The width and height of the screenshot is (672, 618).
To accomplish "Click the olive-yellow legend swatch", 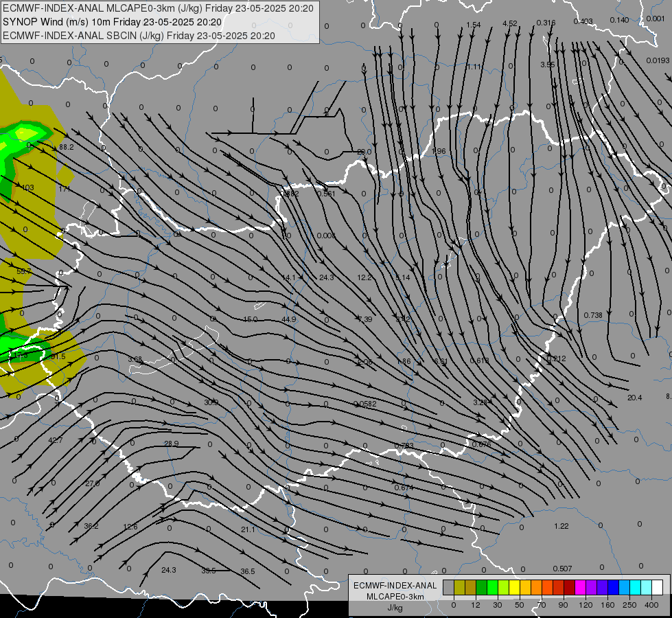I will [x=459, y=587].
